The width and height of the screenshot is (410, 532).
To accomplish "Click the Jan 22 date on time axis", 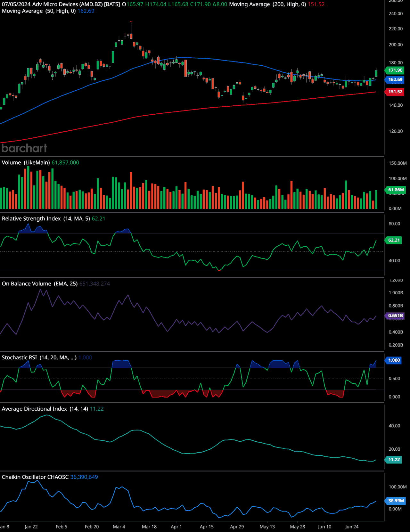I will coord(31,527).
